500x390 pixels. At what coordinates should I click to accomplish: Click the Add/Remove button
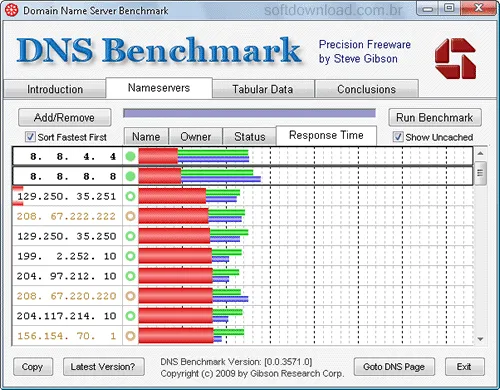tap(64, 117)
